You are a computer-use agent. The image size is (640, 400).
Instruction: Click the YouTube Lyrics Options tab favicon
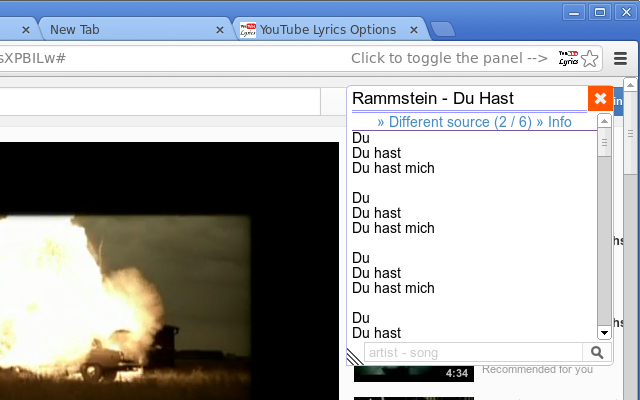(248, 30)
